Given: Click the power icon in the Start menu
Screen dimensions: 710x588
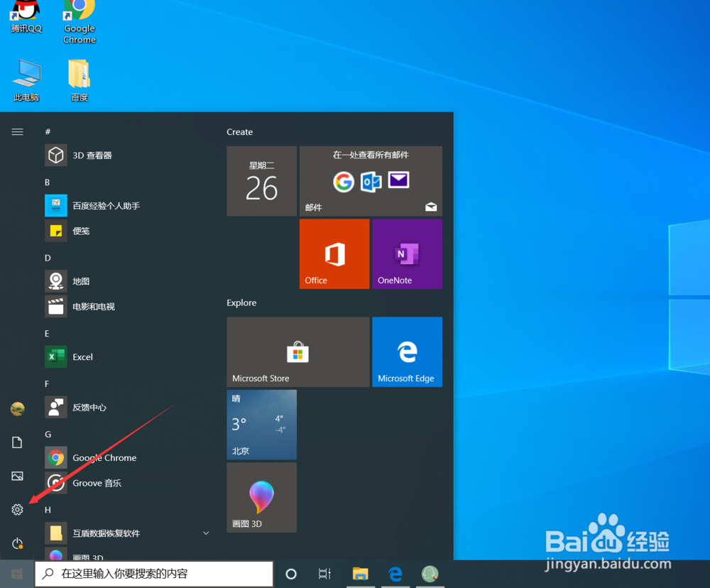Looking at the screenshot, I should 17,543.
